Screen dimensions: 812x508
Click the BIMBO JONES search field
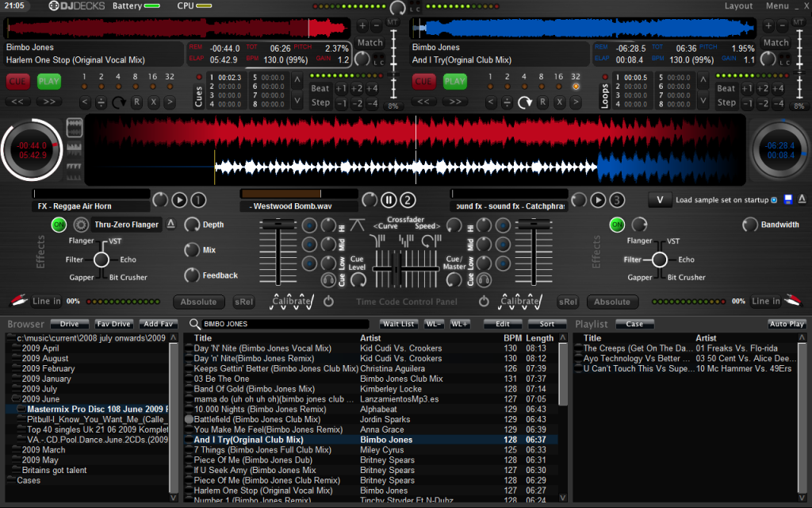click(x=285, y=324)
